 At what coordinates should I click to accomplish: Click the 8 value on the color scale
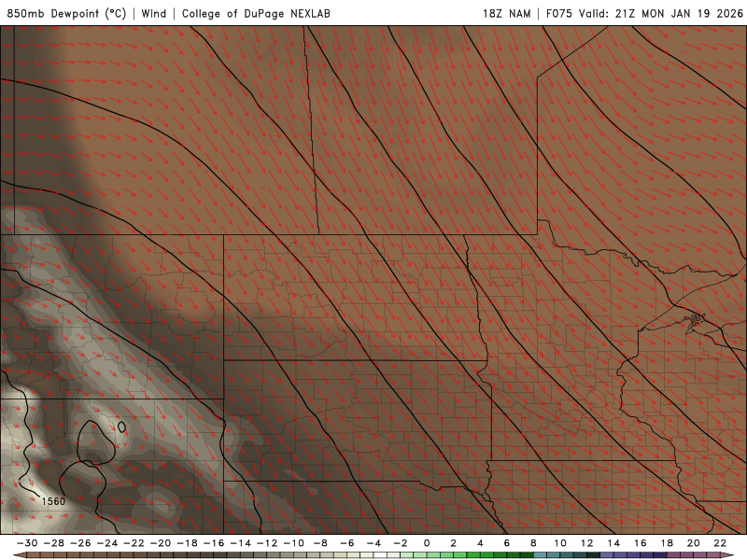coord(533,543)
